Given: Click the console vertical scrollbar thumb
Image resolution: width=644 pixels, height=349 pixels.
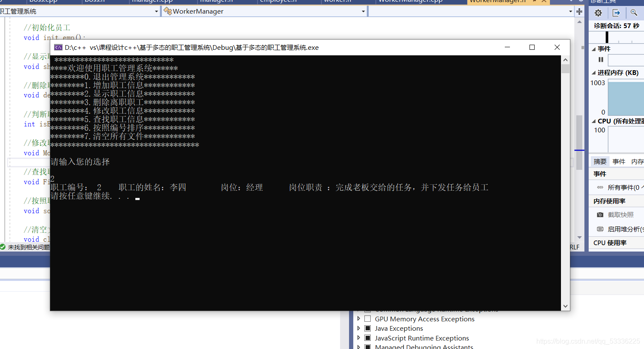Looking at the screenshot, I should [x=565, y=69].
